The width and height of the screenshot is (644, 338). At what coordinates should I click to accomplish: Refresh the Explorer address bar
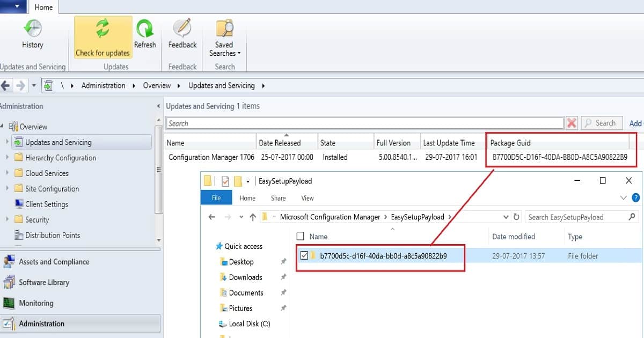(x=516, y=217)
